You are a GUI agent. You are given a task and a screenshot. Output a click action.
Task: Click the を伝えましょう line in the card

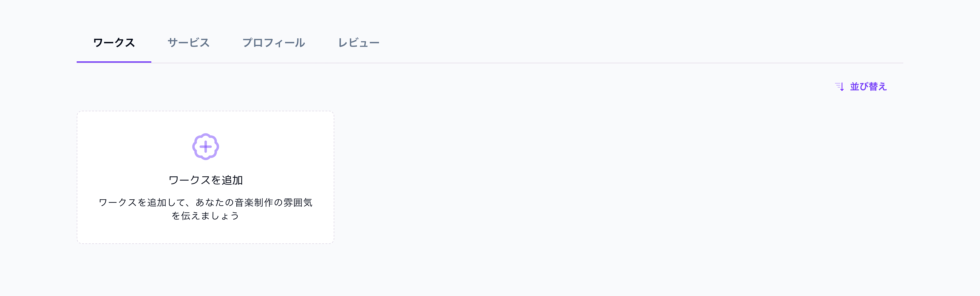pyautogui.click(x=205, y=216)
